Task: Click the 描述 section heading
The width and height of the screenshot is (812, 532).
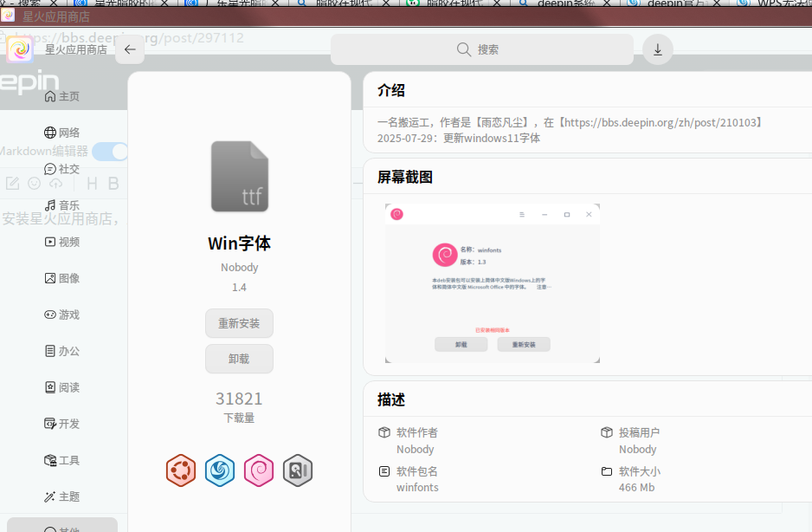Action: (x=391, y=399)
